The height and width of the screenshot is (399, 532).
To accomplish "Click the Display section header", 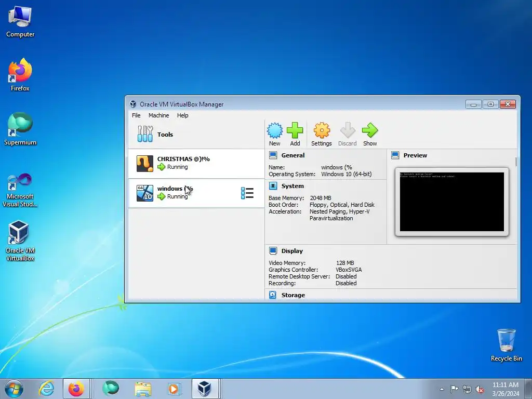I will [292, 251].
